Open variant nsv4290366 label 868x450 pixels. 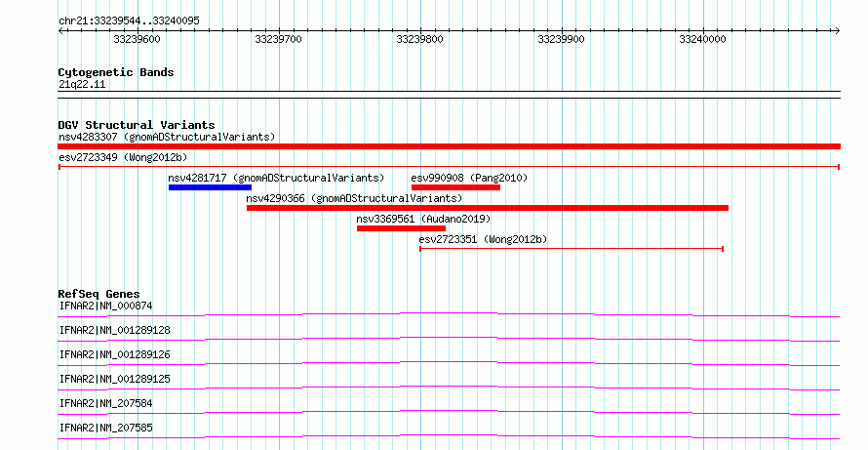click(354, 198)
